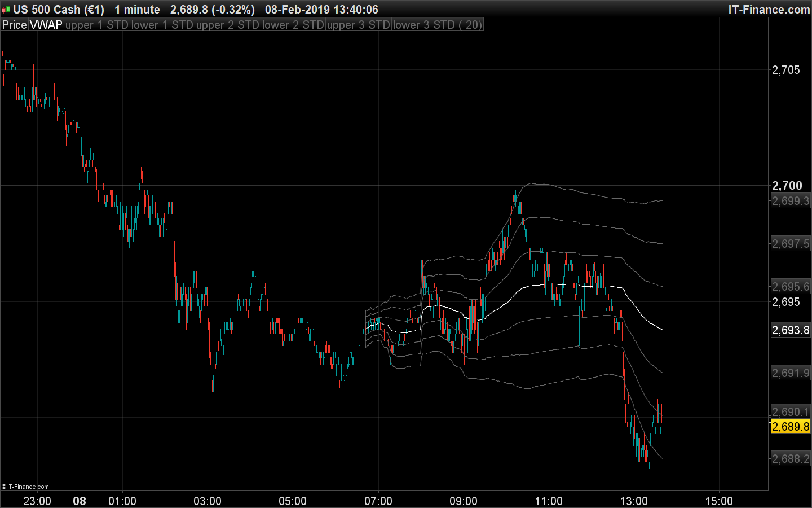This screenshot has width=812, height=508.
Task: Click the 09:00 time axis label
Action: pyautogui.click(x=464, y=501)
